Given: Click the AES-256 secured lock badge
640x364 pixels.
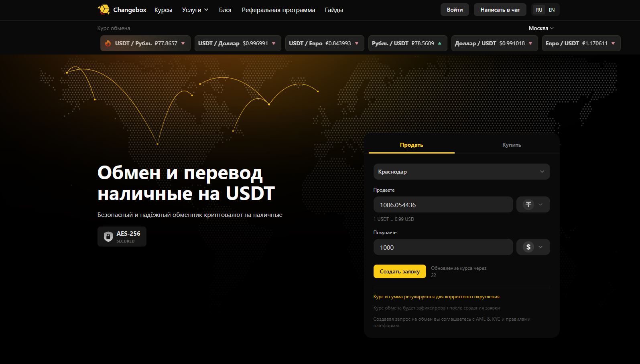Looking at the screenshot, I should tap(122, 237).
